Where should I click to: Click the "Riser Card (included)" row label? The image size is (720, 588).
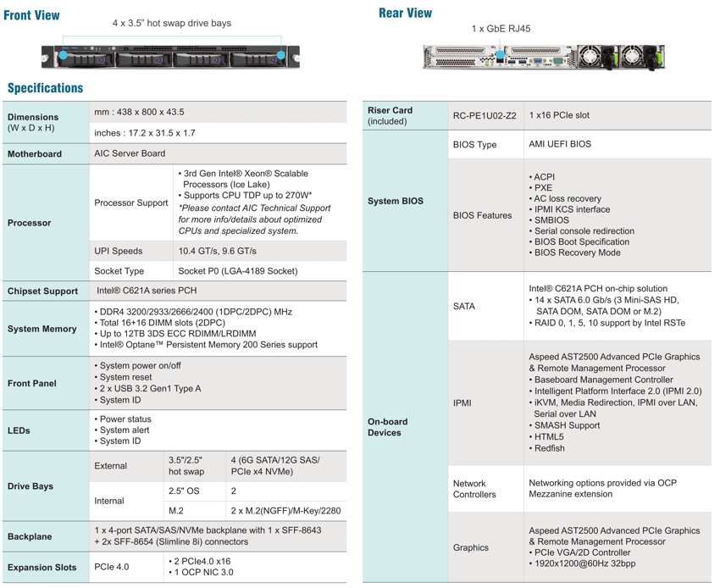(x=390, y=116)
